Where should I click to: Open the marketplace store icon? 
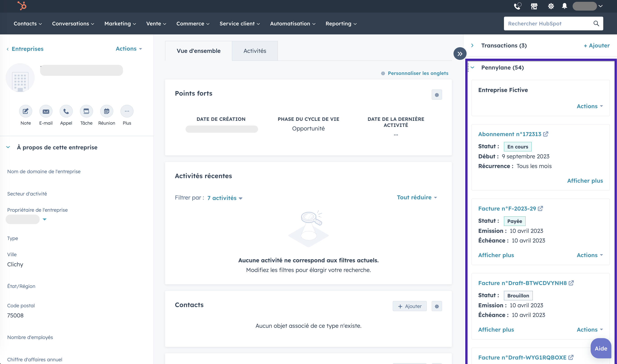pos(534,6)
